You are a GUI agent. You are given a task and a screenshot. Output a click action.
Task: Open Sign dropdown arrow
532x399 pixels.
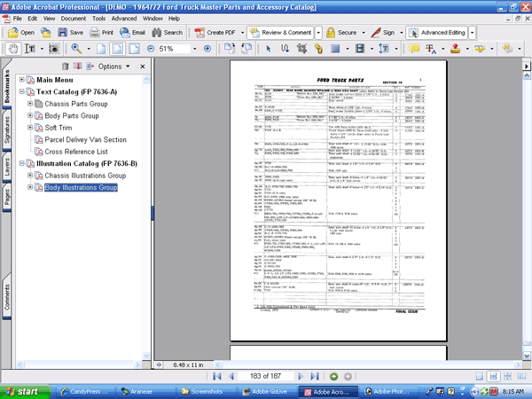402,33
